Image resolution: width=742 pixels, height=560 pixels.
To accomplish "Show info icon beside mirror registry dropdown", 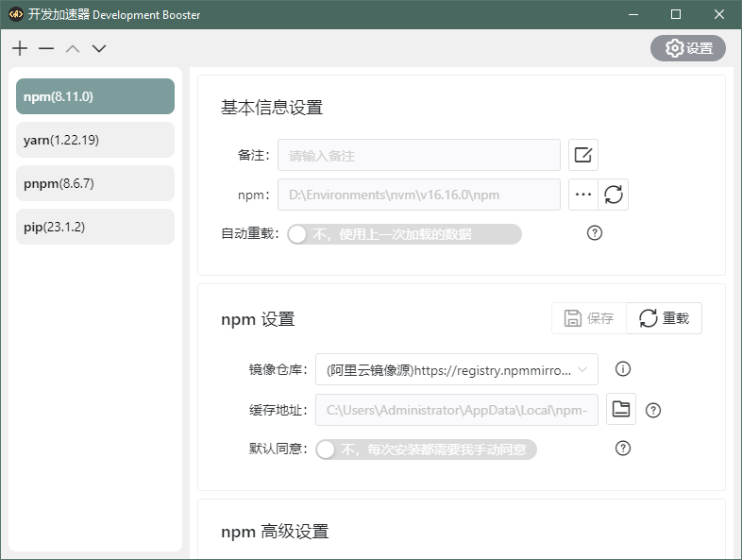I will tap(622, 369).
